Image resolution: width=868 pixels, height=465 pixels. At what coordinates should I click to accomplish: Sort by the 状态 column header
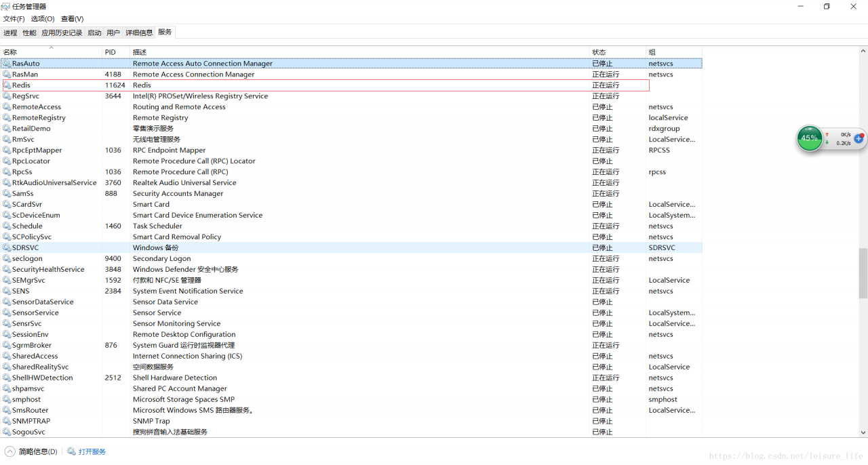[x=618, y=52]
